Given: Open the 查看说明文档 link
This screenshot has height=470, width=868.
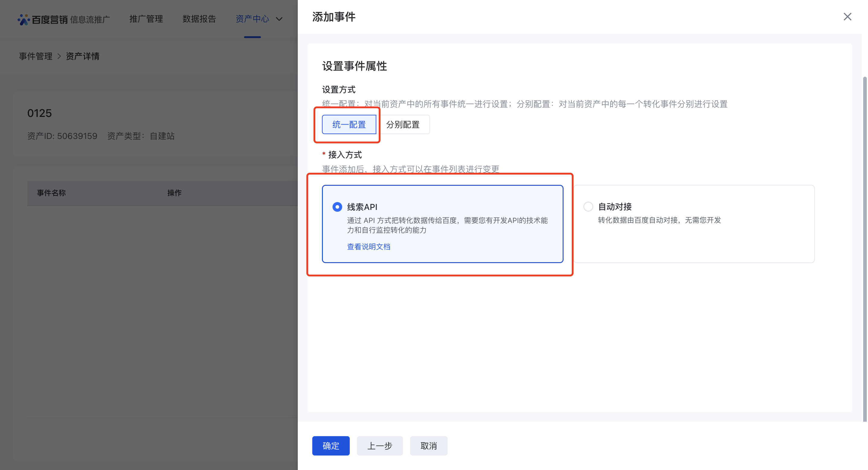Looking at the screenshot, I should click(x=369, y=246).
